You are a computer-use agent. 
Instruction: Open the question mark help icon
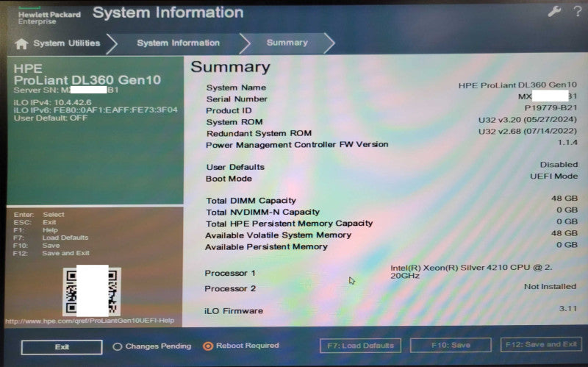click(578, 11)
